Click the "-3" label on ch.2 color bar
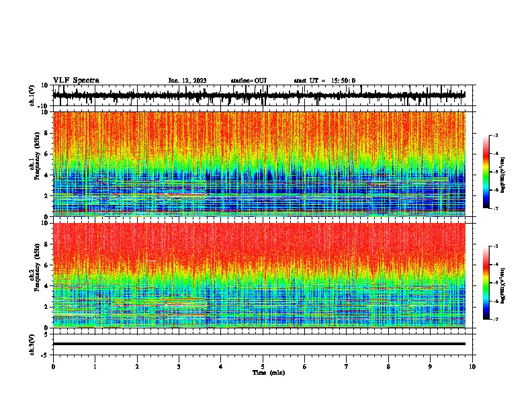Screen dimensions: 532x411 496,246
